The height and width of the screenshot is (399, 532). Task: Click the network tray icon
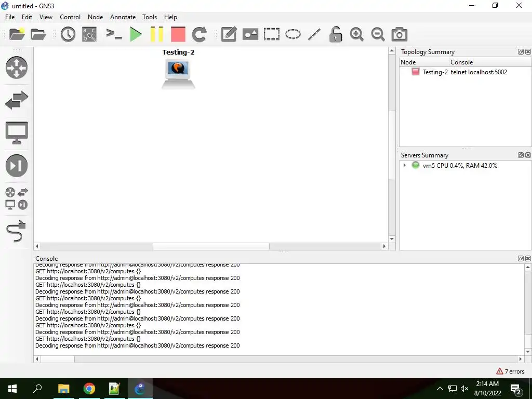(x=453, y=389)
